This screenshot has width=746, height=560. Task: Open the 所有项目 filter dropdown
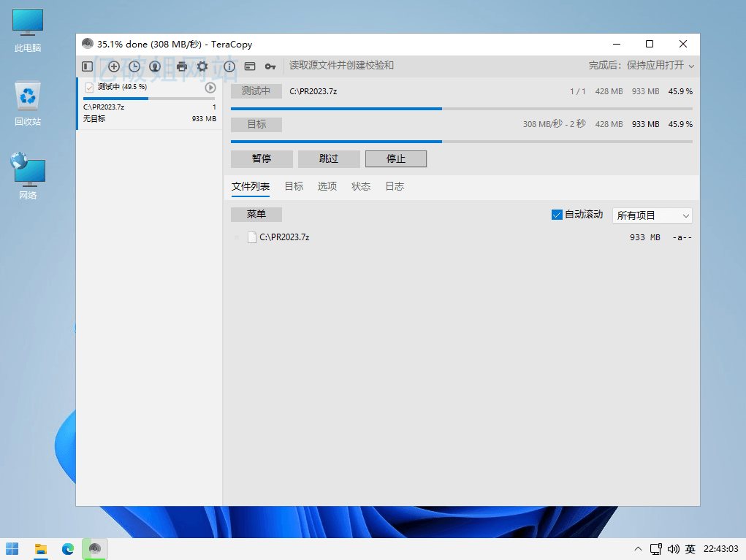(652, 216)
